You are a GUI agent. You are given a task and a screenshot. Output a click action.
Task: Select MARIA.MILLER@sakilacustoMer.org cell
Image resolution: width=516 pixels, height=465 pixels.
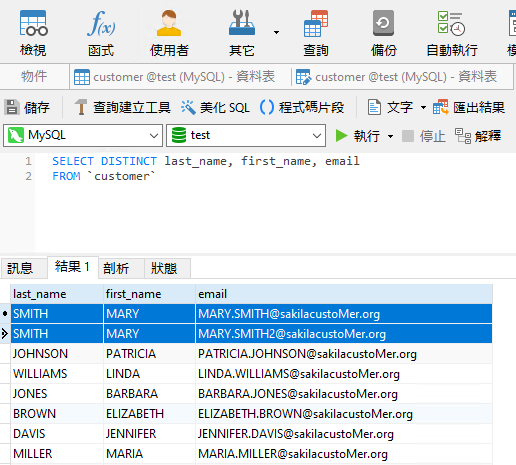[344, 454]
